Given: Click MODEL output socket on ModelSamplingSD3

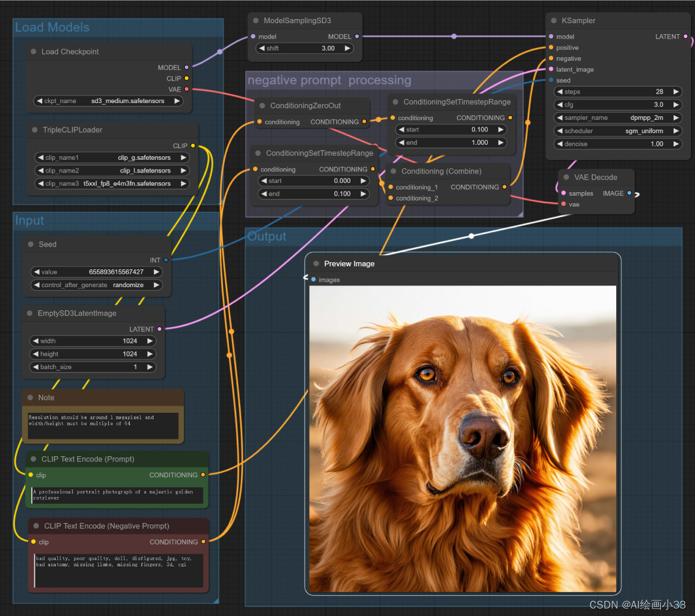Looking at the screenshot, I should (x=357, y=36).
